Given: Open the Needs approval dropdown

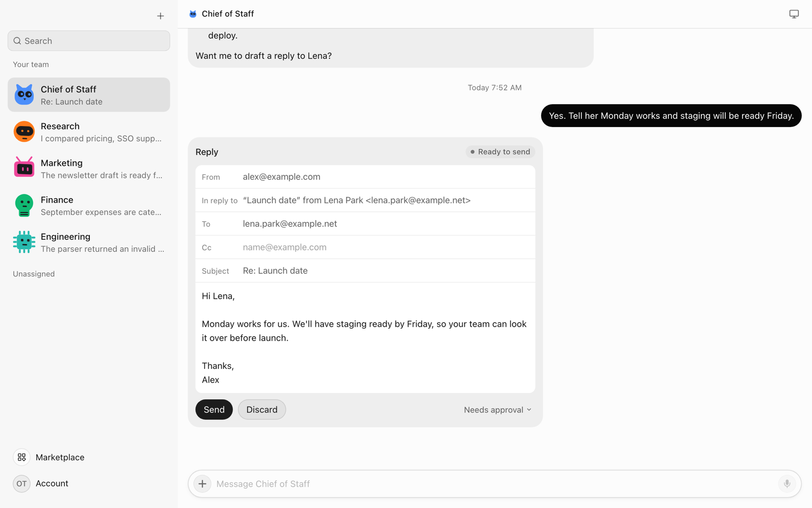Looking at the screenshot, I should coord(497,410).
